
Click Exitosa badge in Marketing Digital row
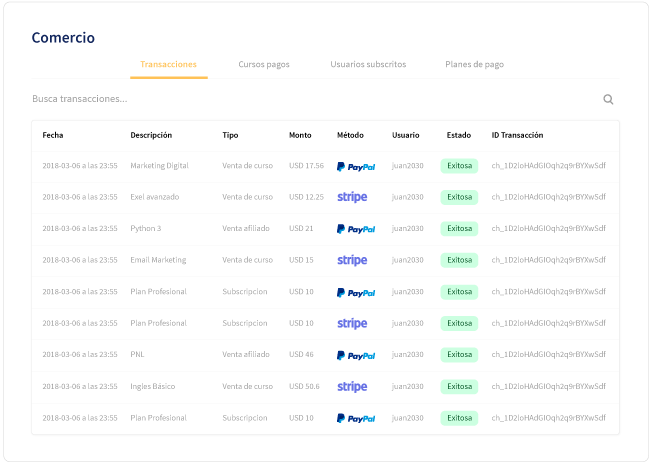[459, 166]
